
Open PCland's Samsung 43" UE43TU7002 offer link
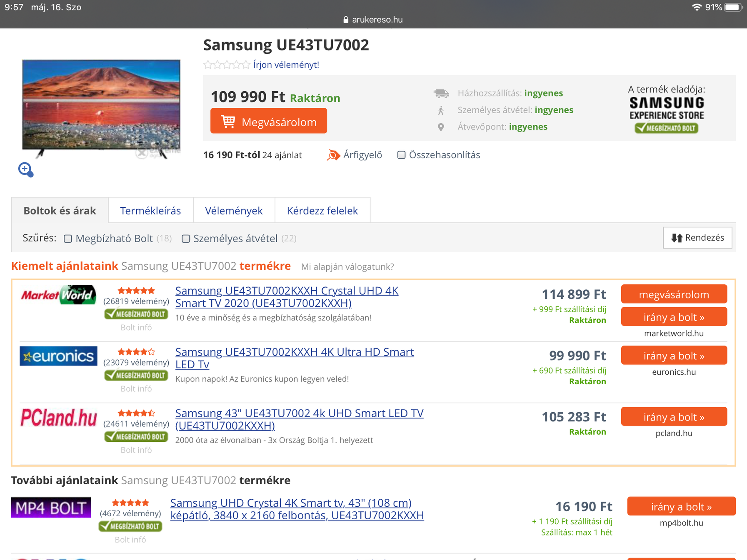pos(300,419)
